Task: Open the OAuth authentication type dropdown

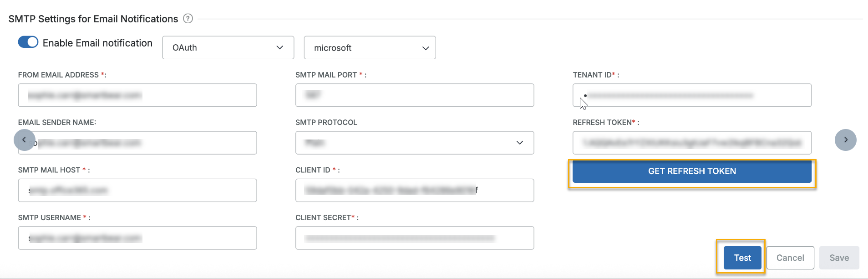Action: point(228,47)
